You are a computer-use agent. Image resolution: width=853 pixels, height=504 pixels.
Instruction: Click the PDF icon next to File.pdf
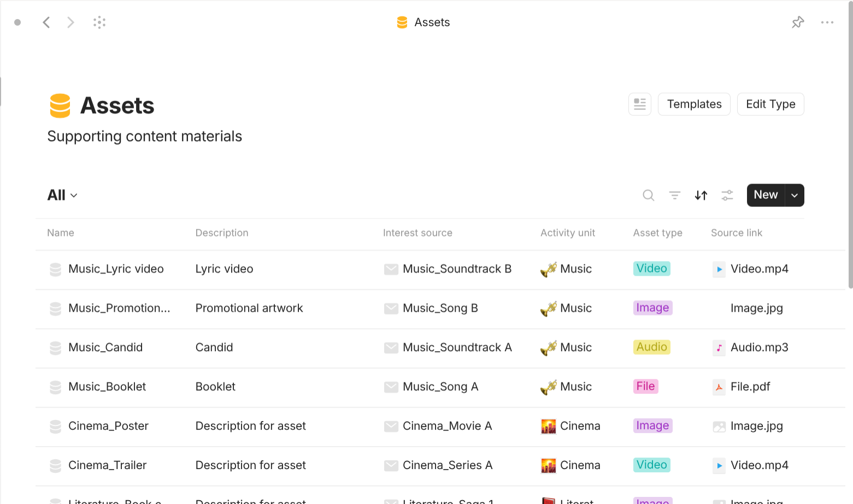click(x=719, y=387)
